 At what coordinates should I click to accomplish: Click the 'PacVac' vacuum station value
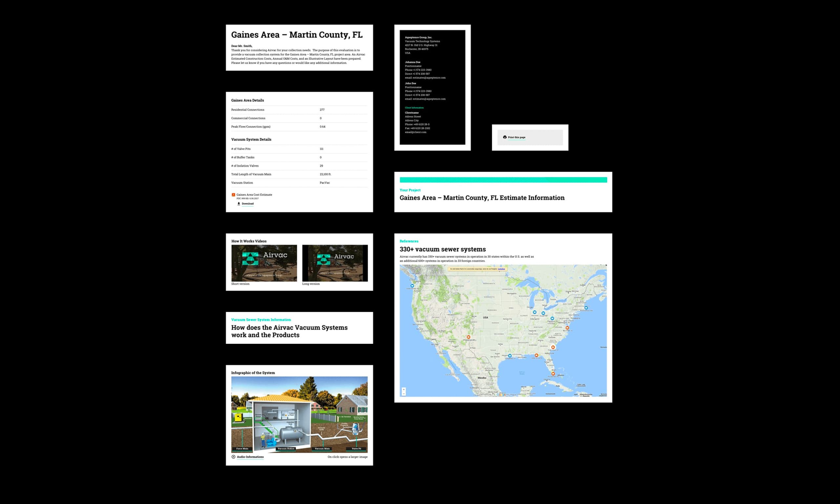(x=325, y=183)
